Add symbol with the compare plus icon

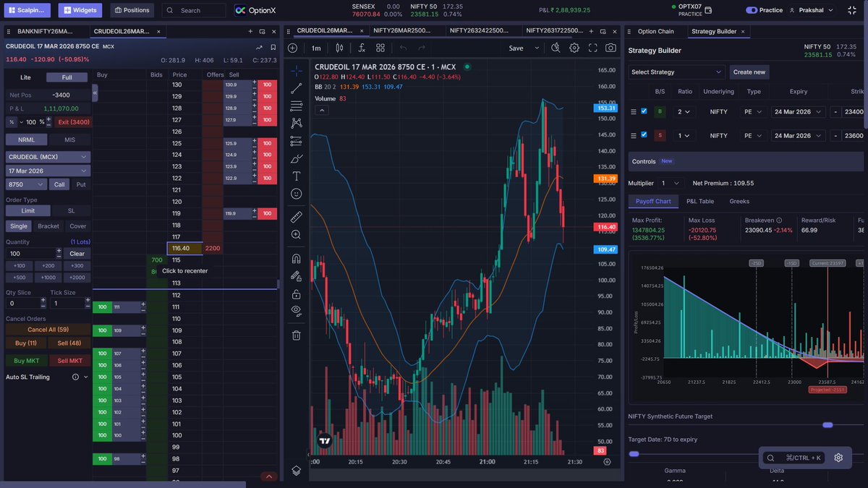pyautogui.click(x=292, y=48)
